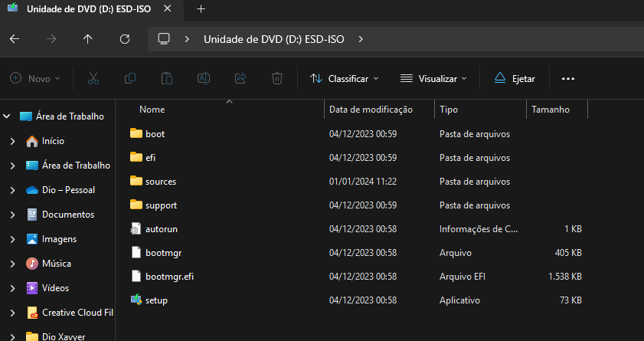The height and width of the screenshot is (341, 644).
Task: Click Unidade de DVD (D:) ESD-ISO breadcrumb
Action: click(x=274, y=39)
